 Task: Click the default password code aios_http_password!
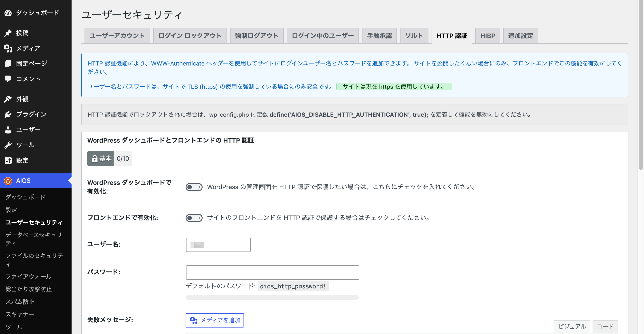click(x=293, y=287)
